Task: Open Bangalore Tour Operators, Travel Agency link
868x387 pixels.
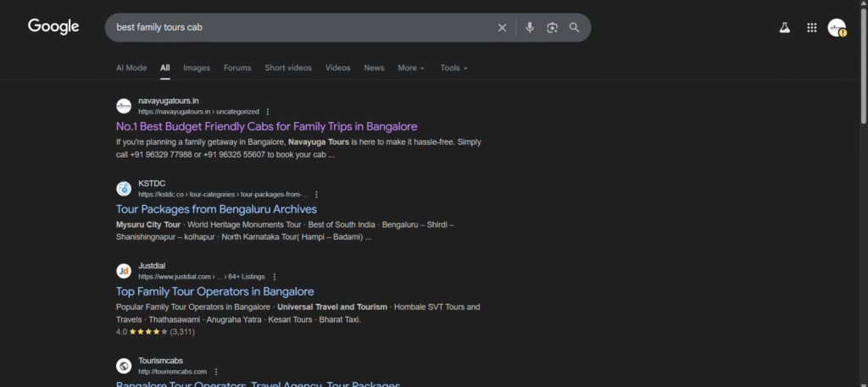Action: (x=258, y=383)
